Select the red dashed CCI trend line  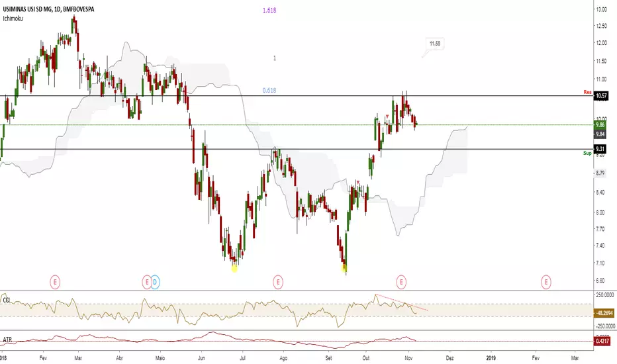[401, 302]
